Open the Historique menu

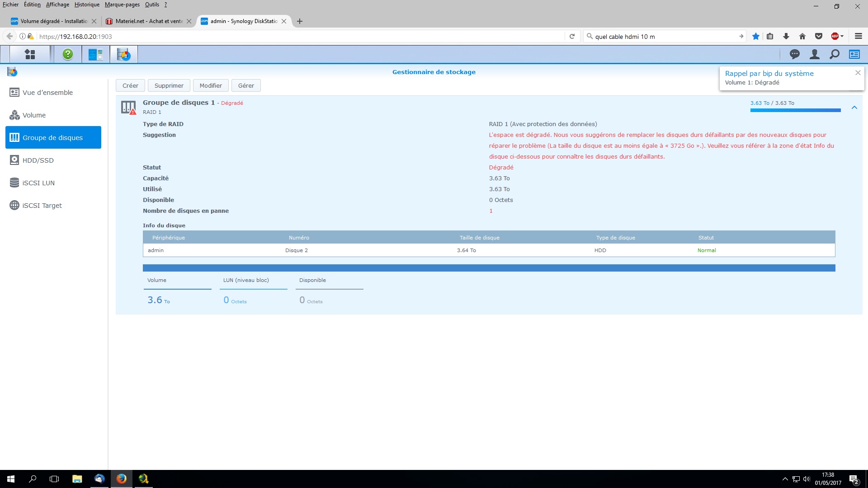coord(87,5)
